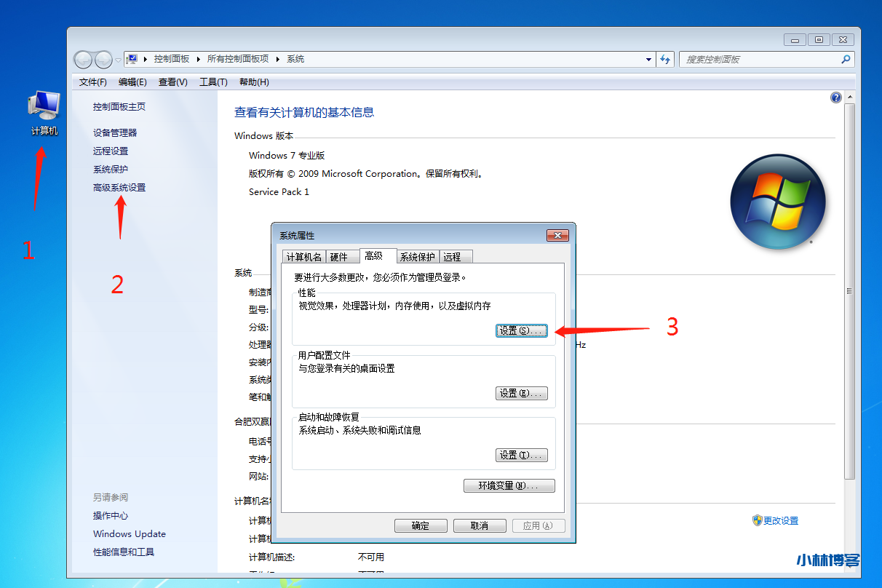
Task: Open the 环境变量 dialog
Action: [509, 485]
